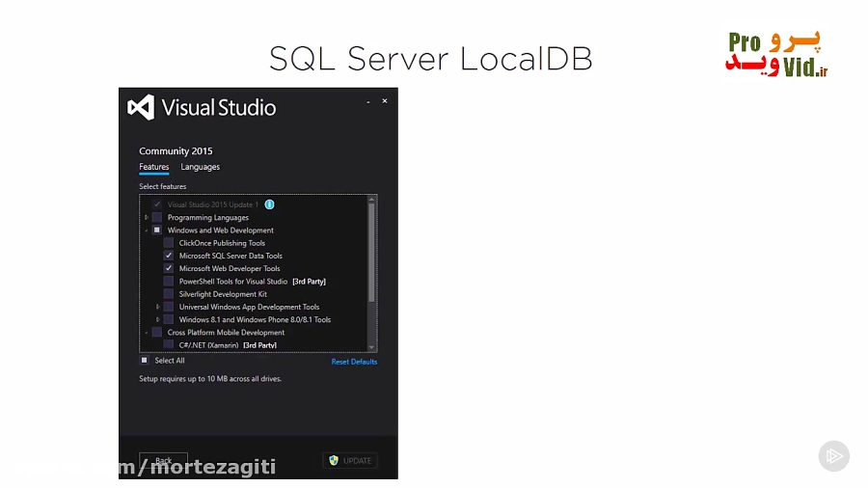The width and height of the screenshot is (868, 488).
Task: Check the C#/.NET (Xamarin) checkbox
Action: 169,344
